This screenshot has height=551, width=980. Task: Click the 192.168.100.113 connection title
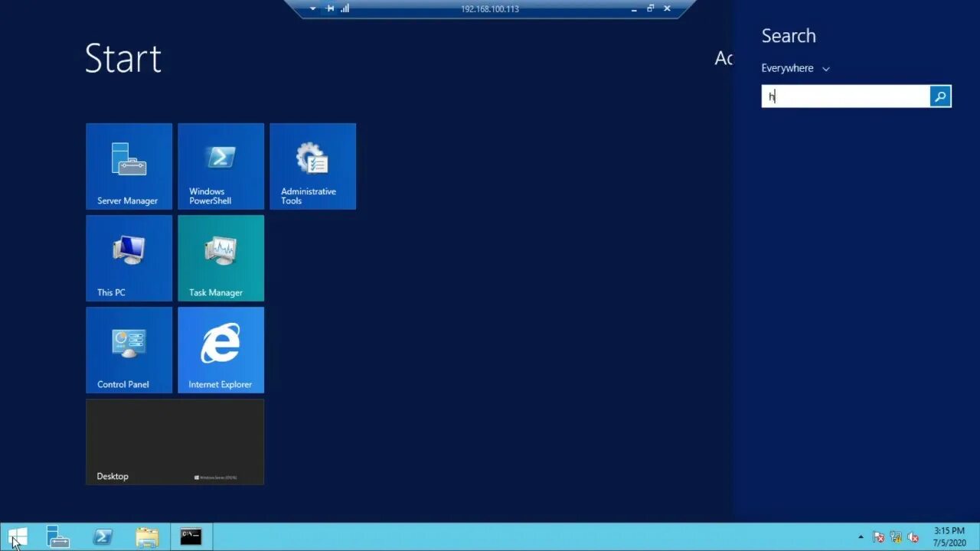tap(490, 9)
